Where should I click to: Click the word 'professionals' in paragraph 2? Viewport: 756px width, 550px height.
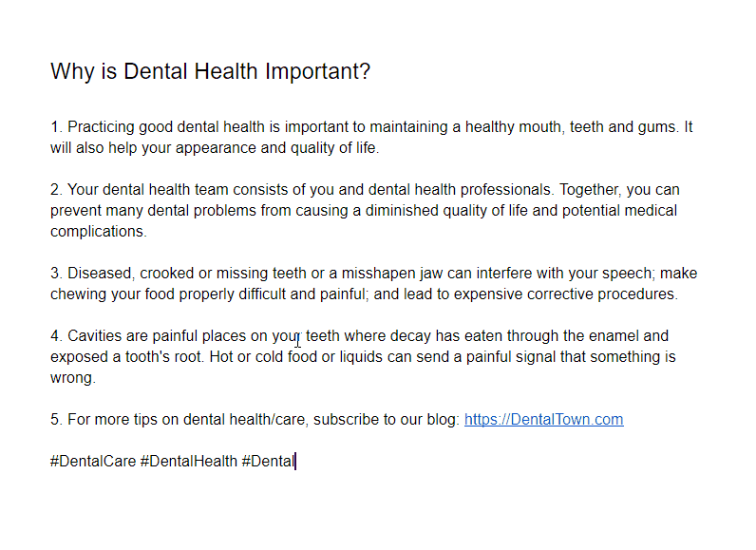point(503,190)
